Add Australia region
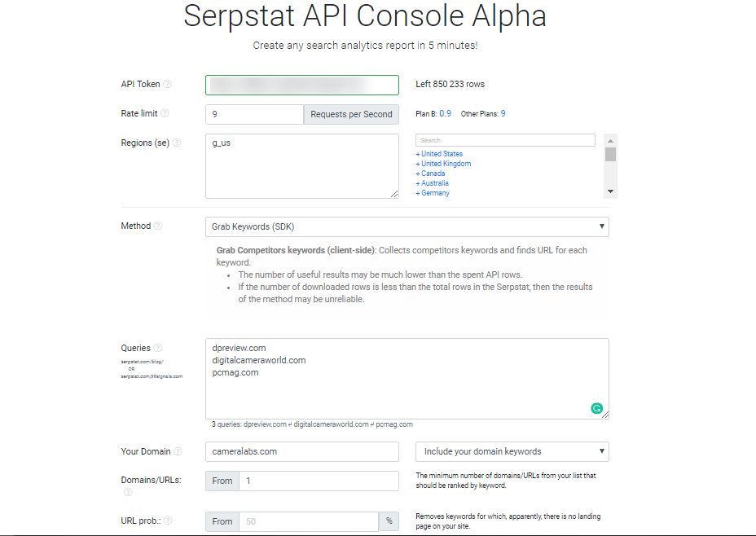Screen dimensions: 756x536 point(433,183)
